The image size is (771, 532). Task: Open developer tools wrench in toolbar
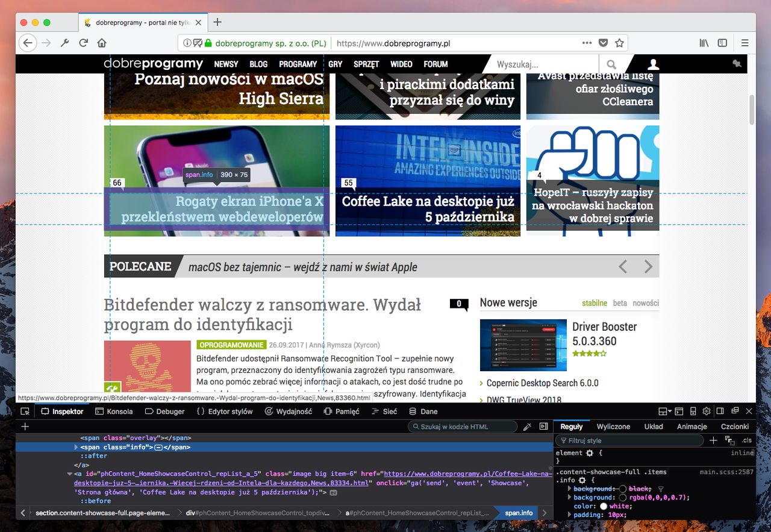point(66,43)
